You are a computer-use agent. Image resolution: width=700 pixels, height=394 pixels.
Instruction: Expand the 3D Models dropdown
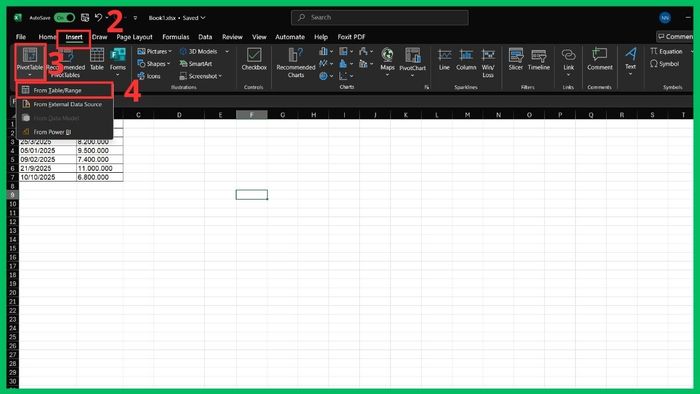[x=227, y=51]
